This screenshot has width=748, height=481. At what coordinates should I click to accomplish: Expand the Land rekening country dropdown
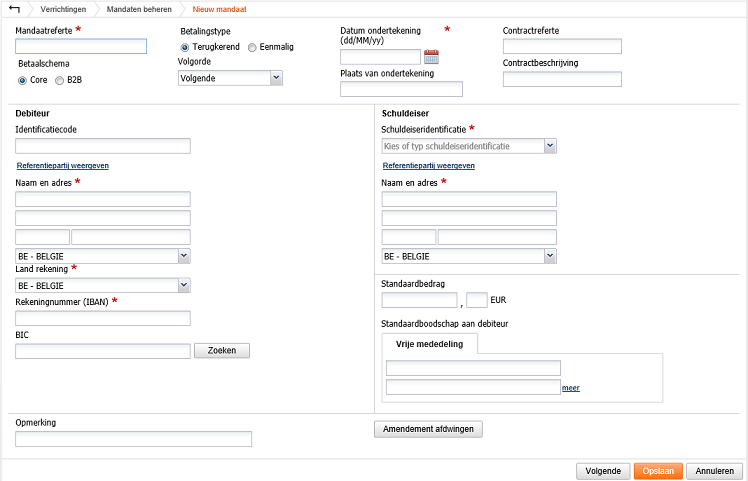tap(103, 285)
